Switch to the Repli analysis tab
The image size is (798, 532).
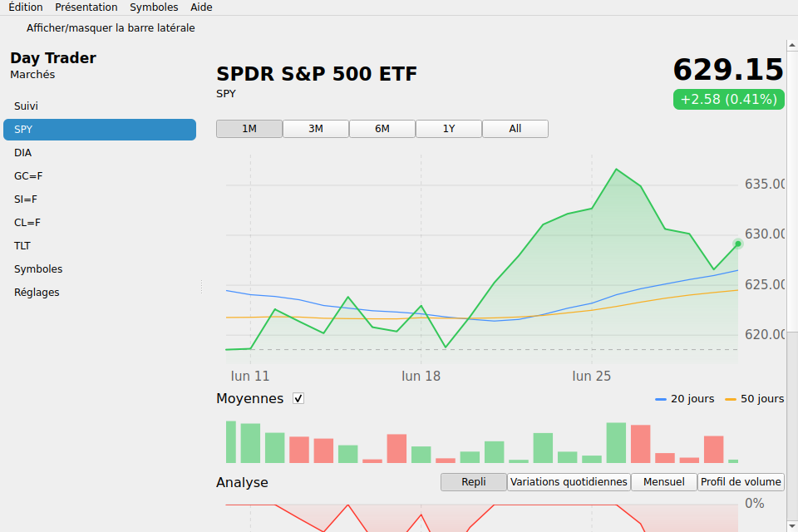[x=474, y=482]
